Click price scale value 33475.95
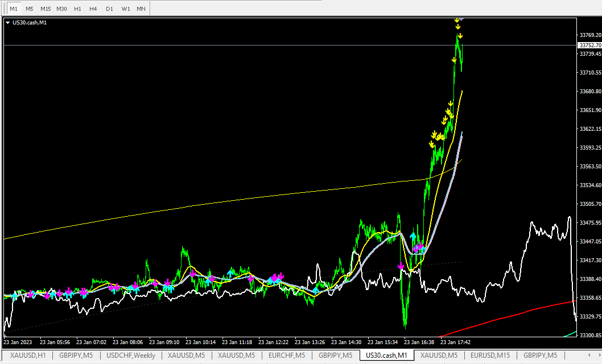This screenshot has width=602, height=364. click(590, 223)
